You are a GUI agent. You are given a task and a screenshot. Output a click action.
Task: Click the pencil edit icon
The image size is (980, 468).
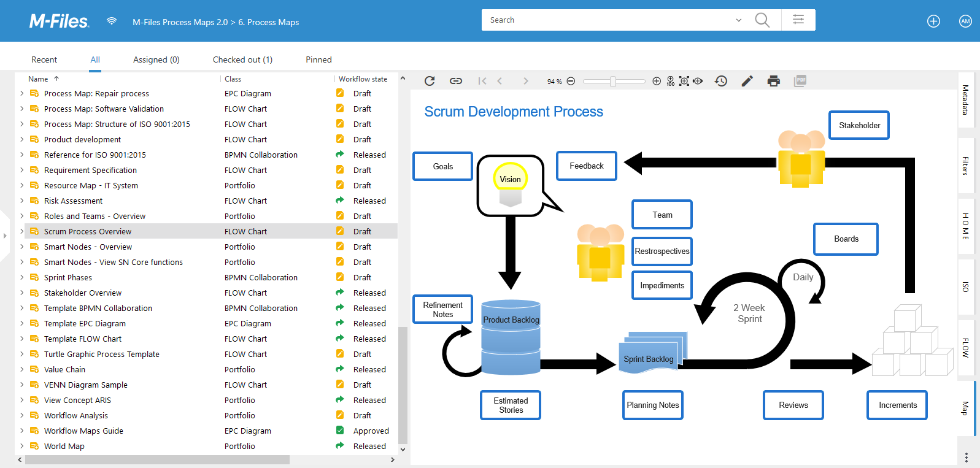coord(747,81)
